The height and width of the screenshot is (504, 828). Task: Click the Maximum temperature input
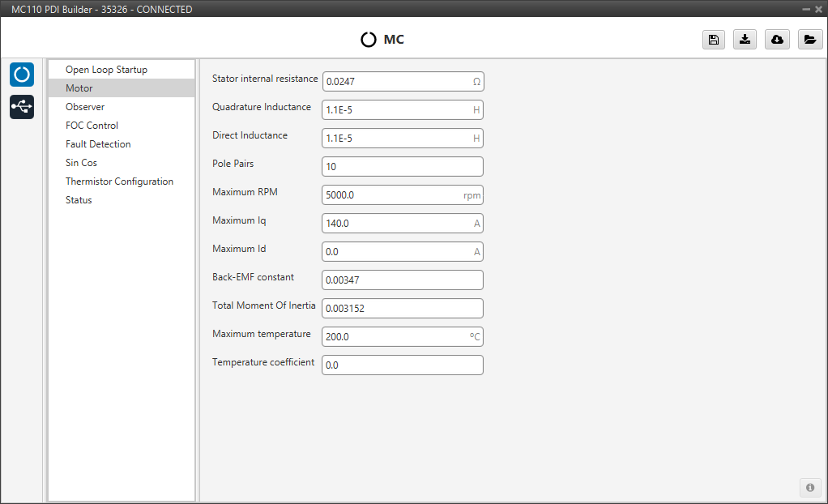(394, 337)
